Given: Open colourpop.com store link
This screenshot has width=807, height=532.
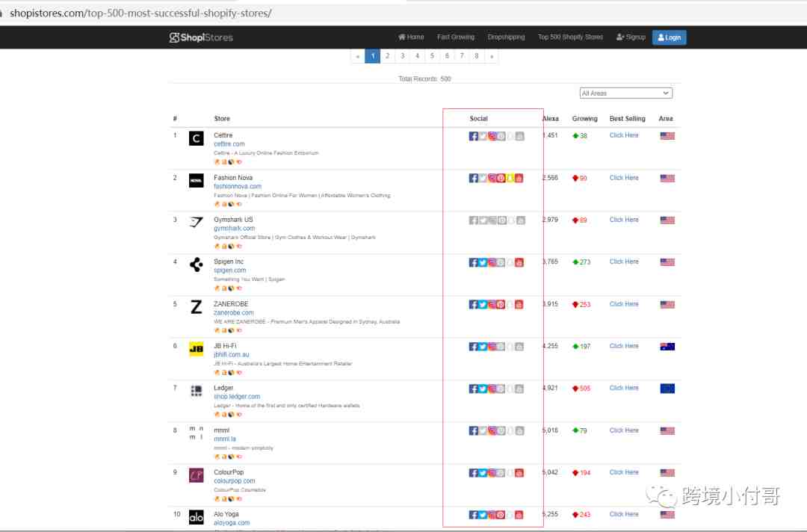Looking at the screenshot, I should coord(234,481).
